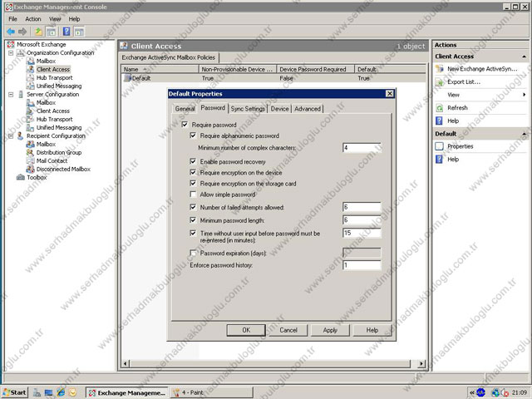The height and width of the screenshot is (399, 532).
Task: Click the Start button
Action: coord(15,392)
